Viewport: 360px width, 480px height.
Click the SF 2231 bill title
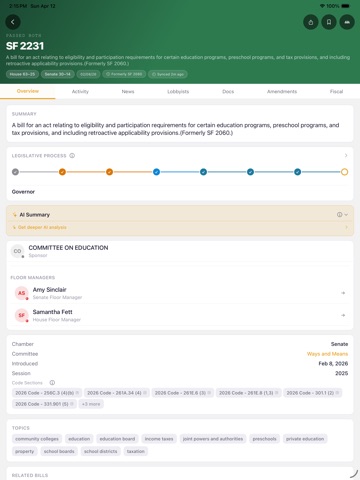(x=25, y=46)
